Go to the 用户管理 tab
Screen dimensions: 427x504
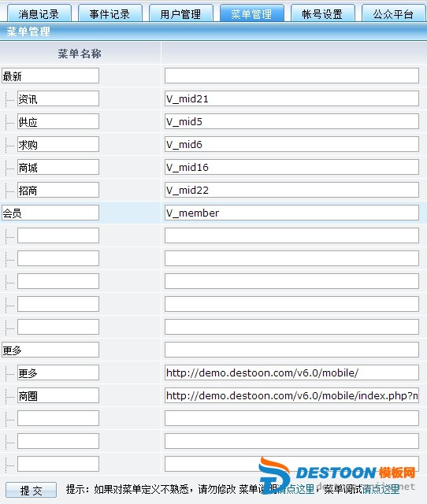(181, 13)
